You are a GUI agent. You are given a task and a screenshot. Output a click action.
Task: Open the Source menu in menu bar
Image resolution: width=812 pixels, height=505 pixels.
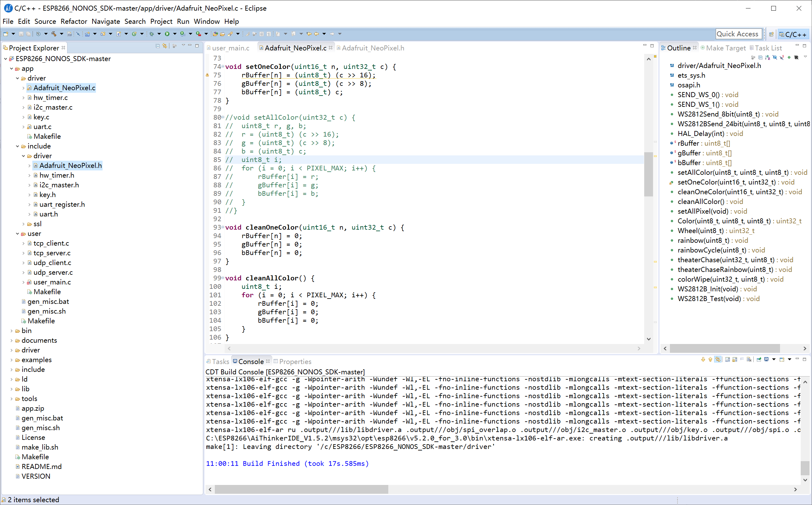click(x=45, y=22)
